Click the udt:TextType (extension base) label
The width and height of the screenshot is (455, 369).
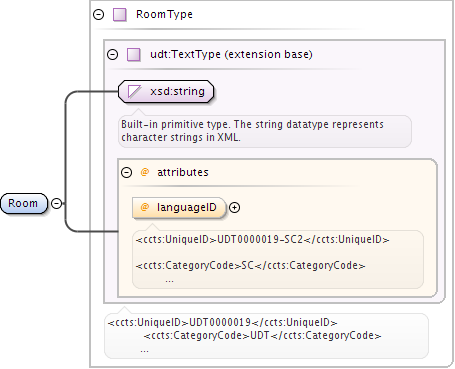(x=231, y=54)
